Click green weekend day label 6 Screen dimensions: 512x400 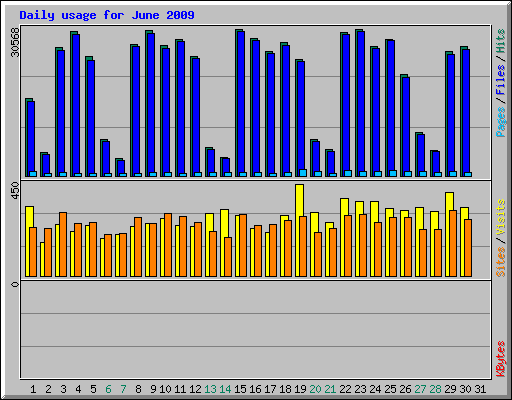[108, 389]
